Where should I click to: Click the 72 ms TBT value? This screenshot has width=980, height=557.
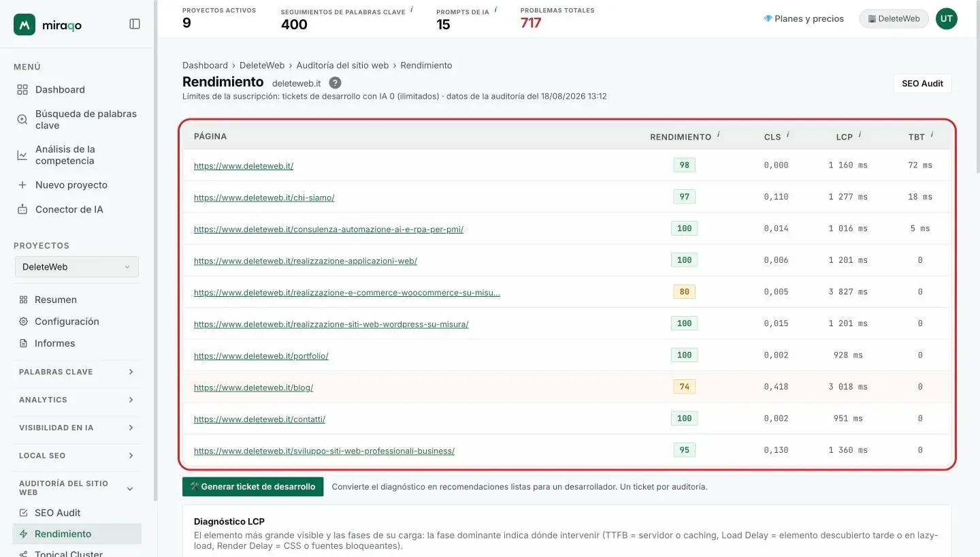pyautogui.click(x=920, y=165)
